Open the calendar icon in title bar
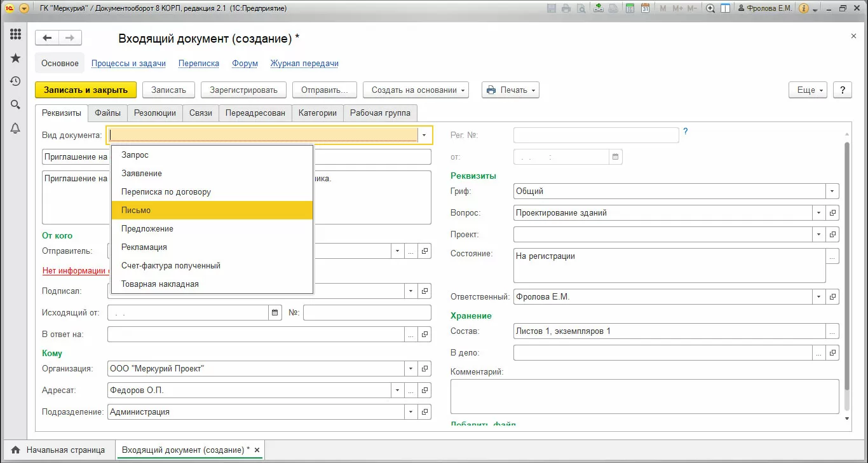 pos(645,9)
